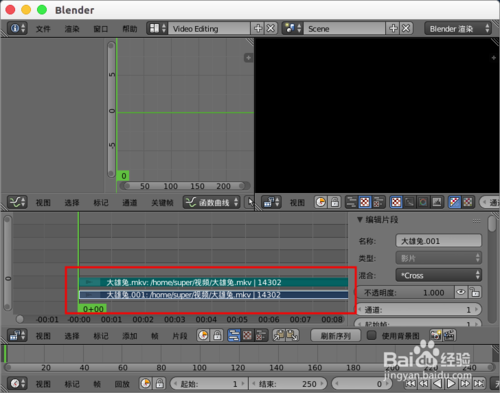This screenshot has height=393, width=500.
Task: Mute strip with eye icon beside opacity
Action: (x=461, y=292)
